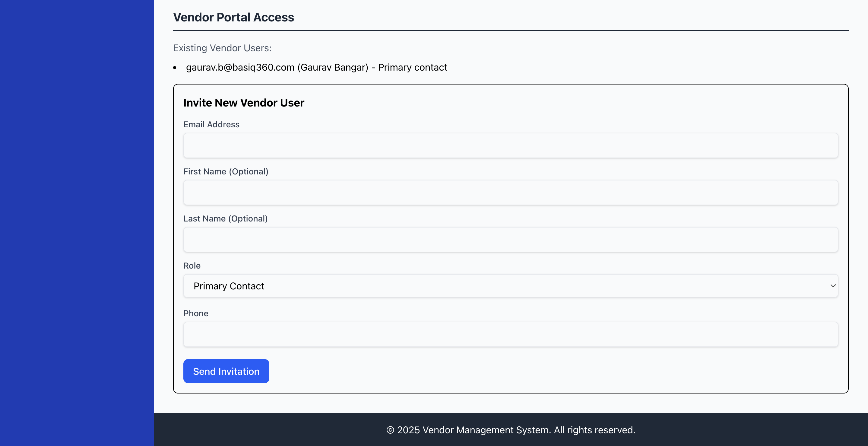The width and height of the screenshot is (868, 446).
Task: Click the Send Invitation button
Action: pyautogui.click(x=226, y=371)
